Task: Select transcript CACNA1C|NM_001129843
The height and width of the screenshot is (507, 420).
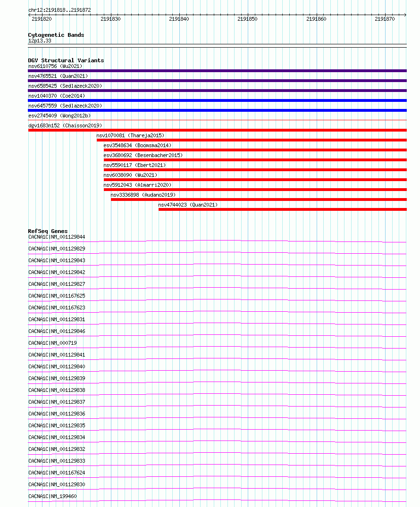Action: [x=57, y=261]
